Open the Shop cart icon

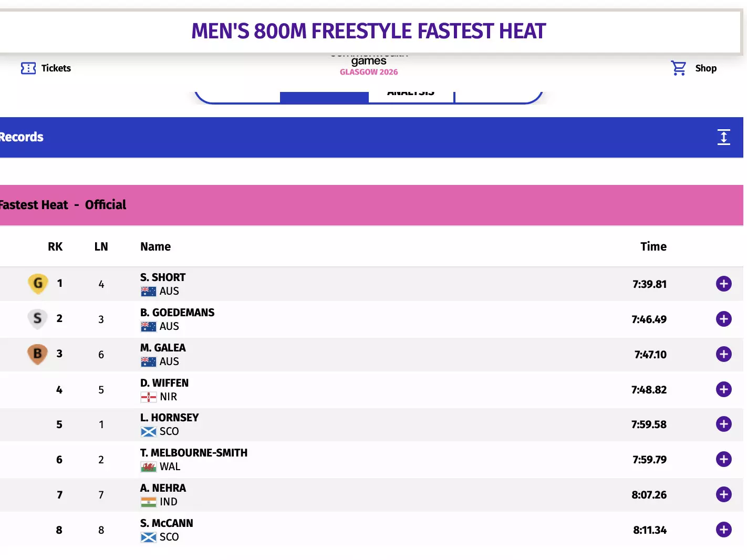point(678,68)
